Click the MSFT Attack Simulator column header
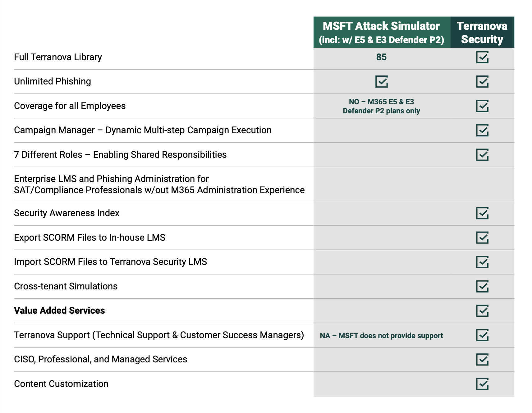The height and width of the screenshot is (413, 532). point(382,32)
